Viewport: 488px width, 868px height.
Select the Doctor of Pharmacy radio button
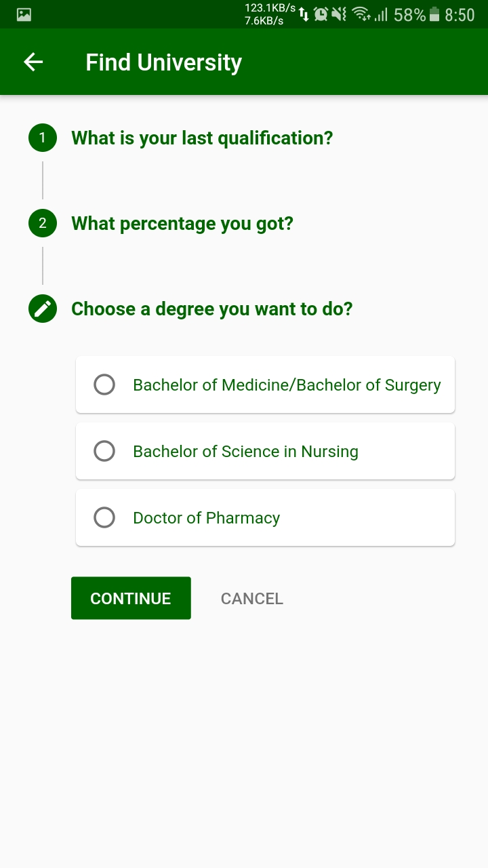(104, 518)
